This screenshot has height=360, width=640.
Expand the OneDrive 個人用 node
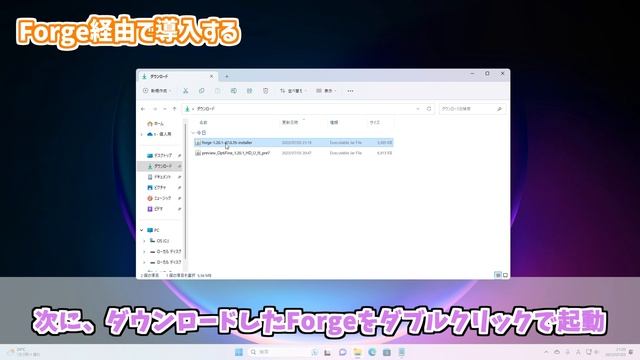142,134
